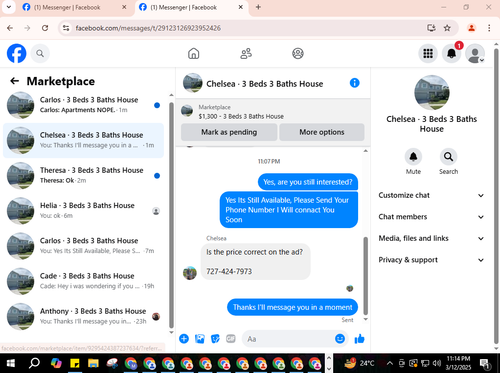500x373 pixels.
Task: Expand Media, files and links section
Action: click(x=431, y=238)
